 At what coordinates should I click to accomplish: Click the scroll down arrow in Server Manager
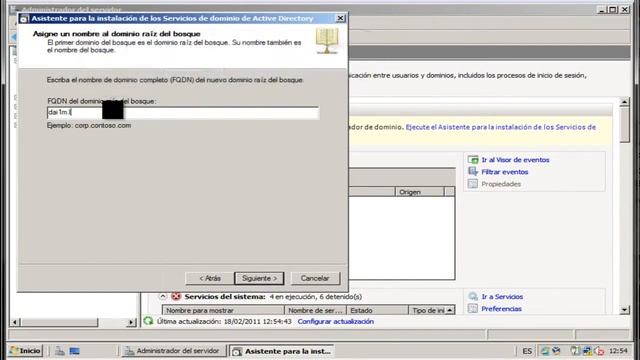[624, 310]
